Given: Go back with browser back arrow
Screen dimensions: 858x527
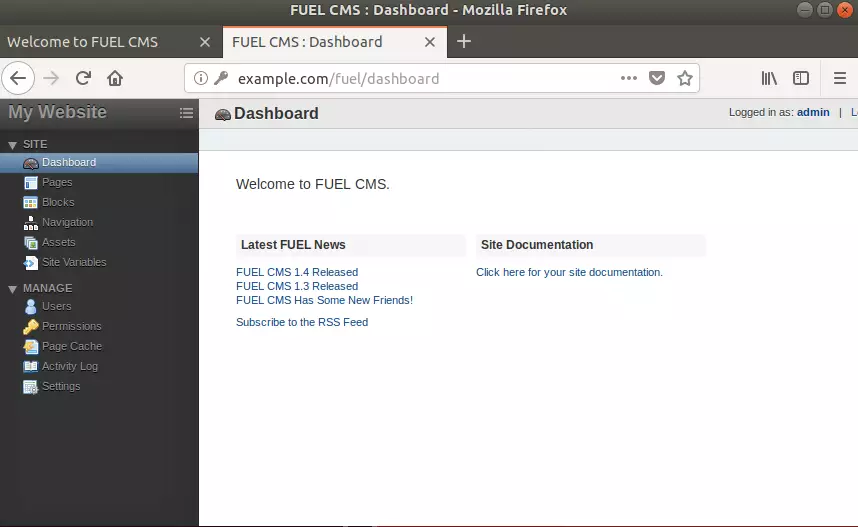Looking at the screenshot, I should pyautogui.click(x=18, y=78).
